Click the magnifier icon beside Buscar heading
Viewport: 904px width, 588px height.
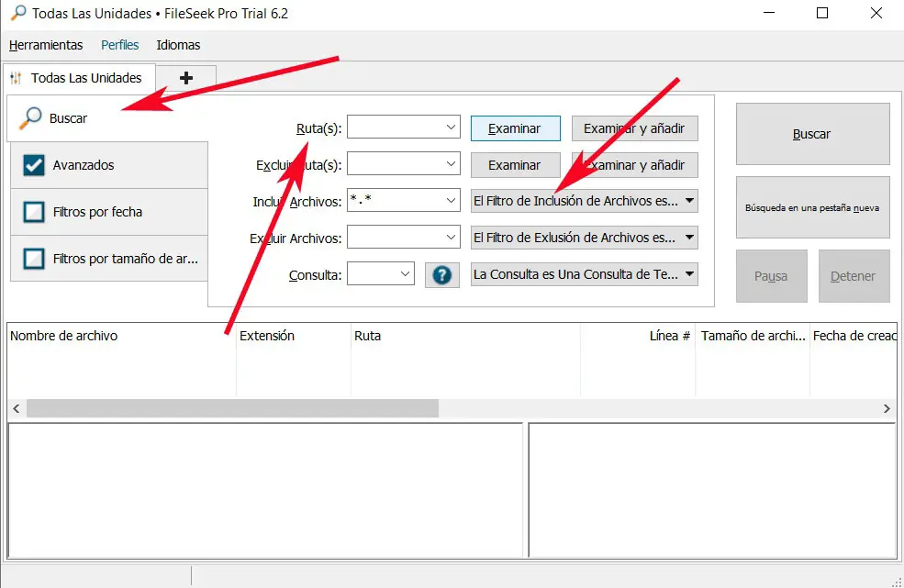click(30, 117)
